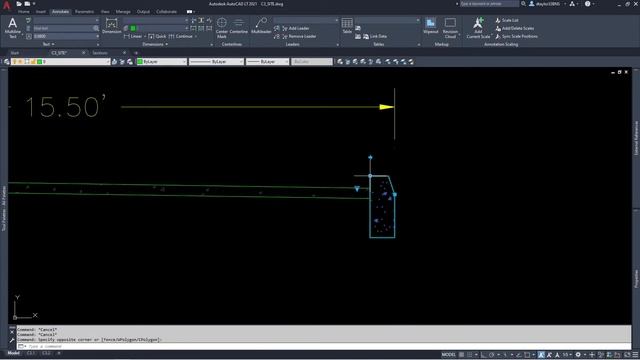
Task: Toggle polar tracking in status bar
Action: coord(491,355)
